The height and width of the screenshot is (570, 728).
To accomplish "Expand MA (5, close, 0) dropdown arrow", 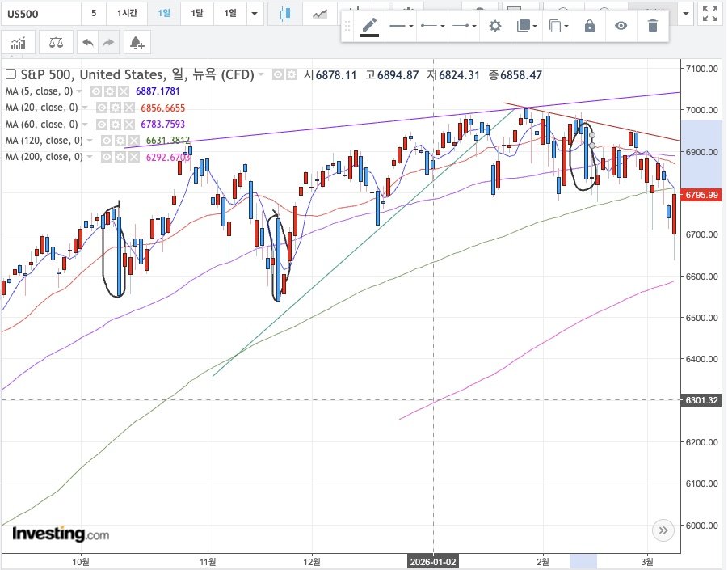I will (x=79, y=91).
